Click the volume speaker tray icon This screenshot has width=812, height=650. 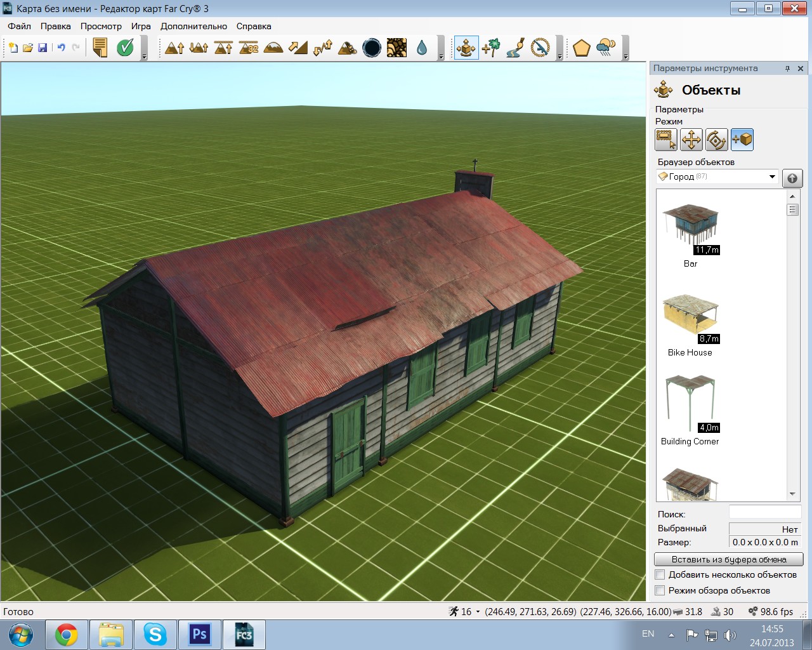pyautogui.click(x=730, y=635)
